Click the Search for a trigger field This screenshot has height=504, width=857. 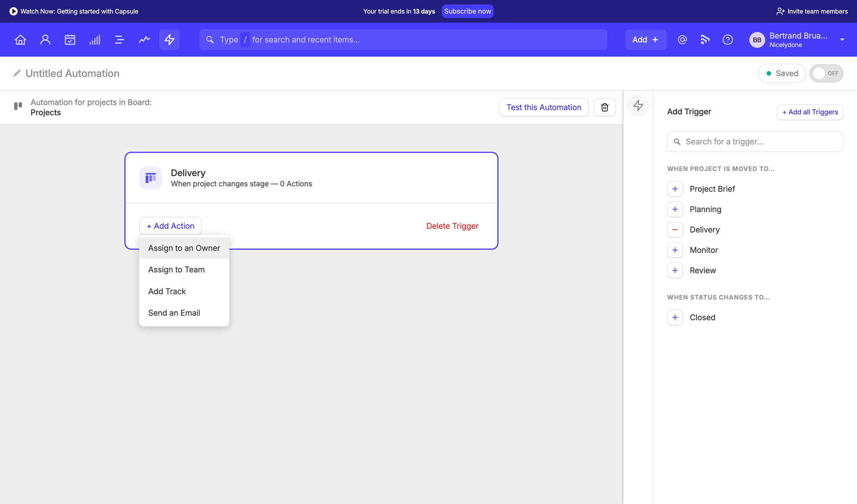click(754, 141)
